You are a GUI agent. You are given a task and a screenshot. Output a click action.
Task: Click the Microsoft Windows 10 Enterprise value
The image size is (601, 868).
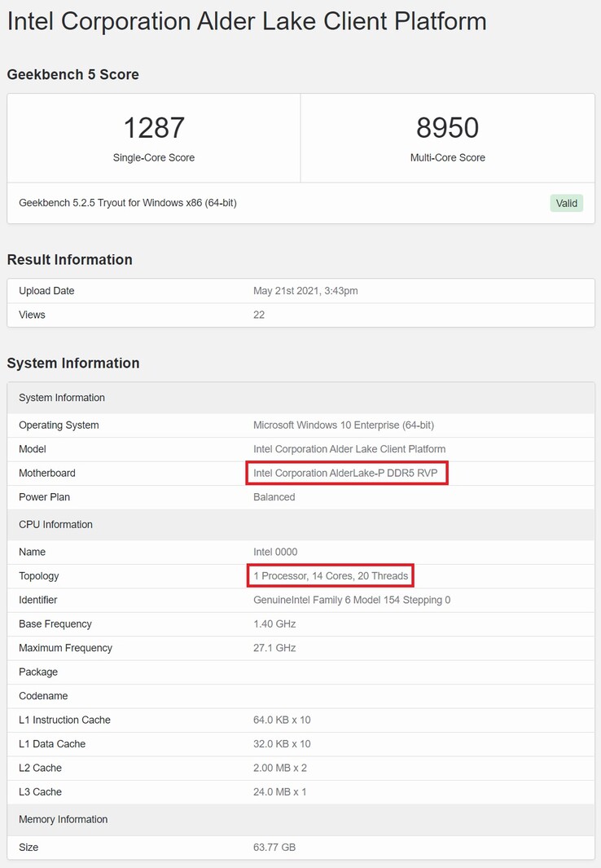[344, 425]
